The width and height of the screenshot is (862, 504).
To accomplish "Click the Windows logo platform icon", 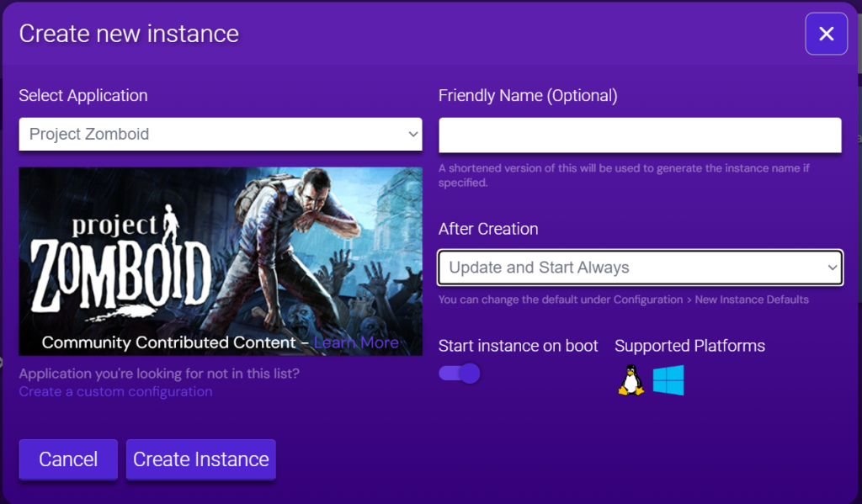I will tap(668, 379).
